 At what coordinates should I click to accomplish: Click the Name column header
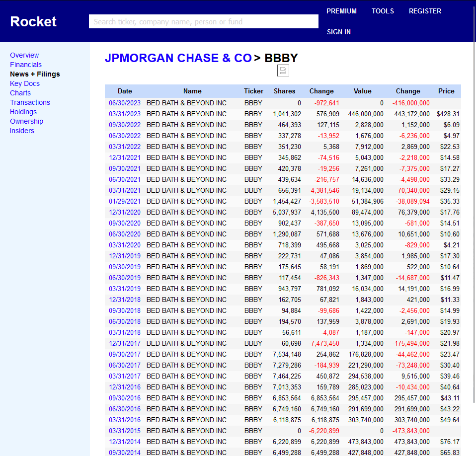[192, 91]
